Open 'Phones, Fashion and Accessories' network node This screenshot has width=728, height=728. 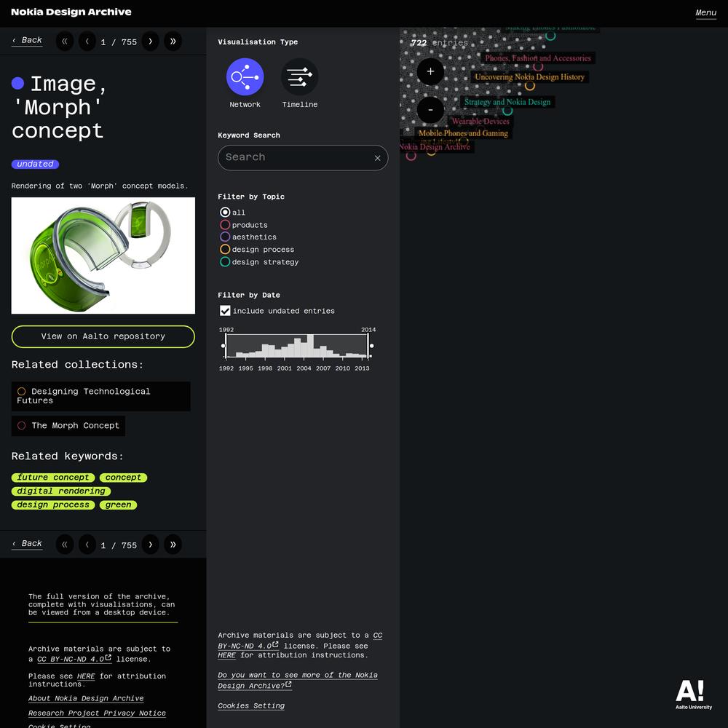pyautogui.click(x=538, y=58)
